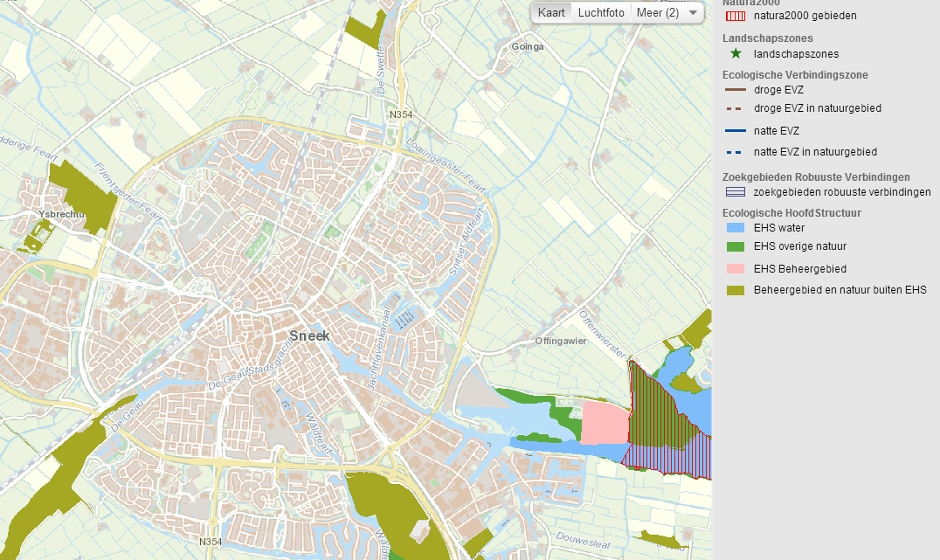Click the zoekgebieden robuuste verbindingen legend symbol
Screen dimensions: 940x560
[734, 192]
